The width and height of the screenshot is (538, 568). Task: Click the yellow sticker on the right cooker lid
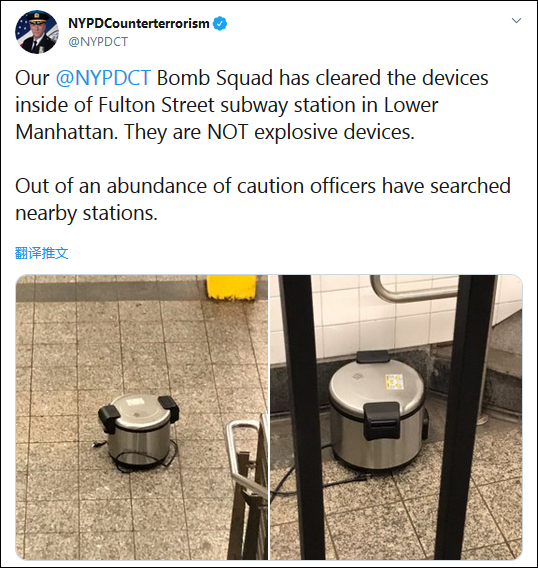[x=395, y=382]
